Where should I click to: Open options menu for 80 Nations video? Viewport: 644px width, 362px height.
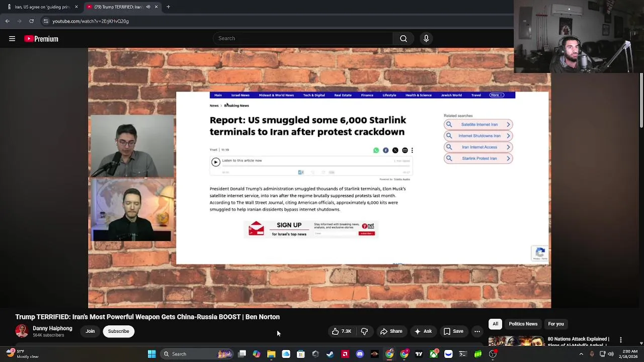tap(621, 340)
